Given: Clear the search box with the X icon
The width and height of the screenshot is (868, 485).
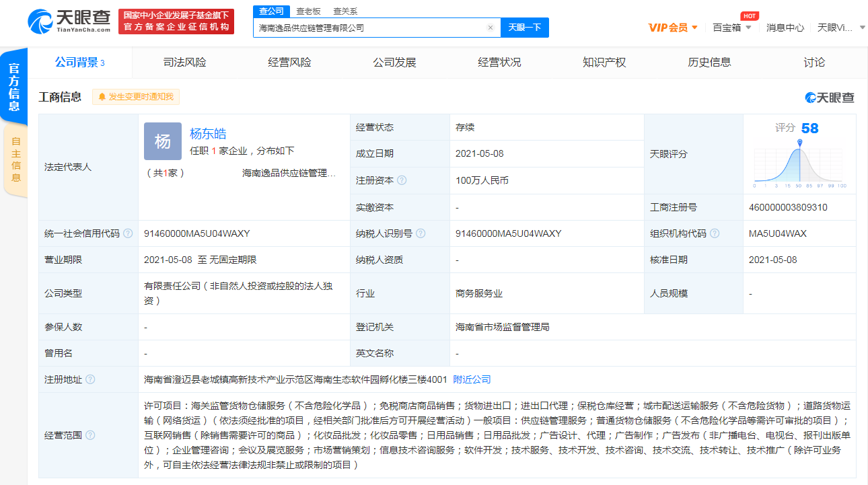Looking at the screenshot, I should click(491, 28).
